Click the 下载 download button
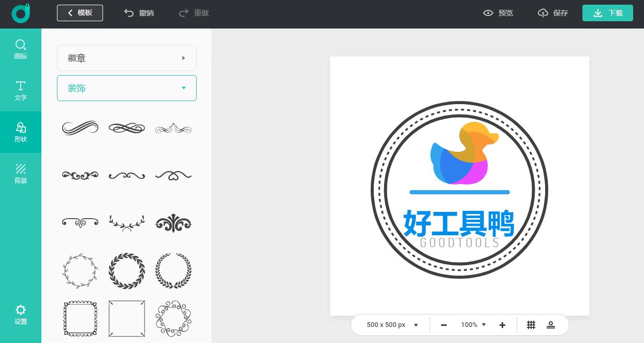This screenshot has width=644, height=343. 608,13
